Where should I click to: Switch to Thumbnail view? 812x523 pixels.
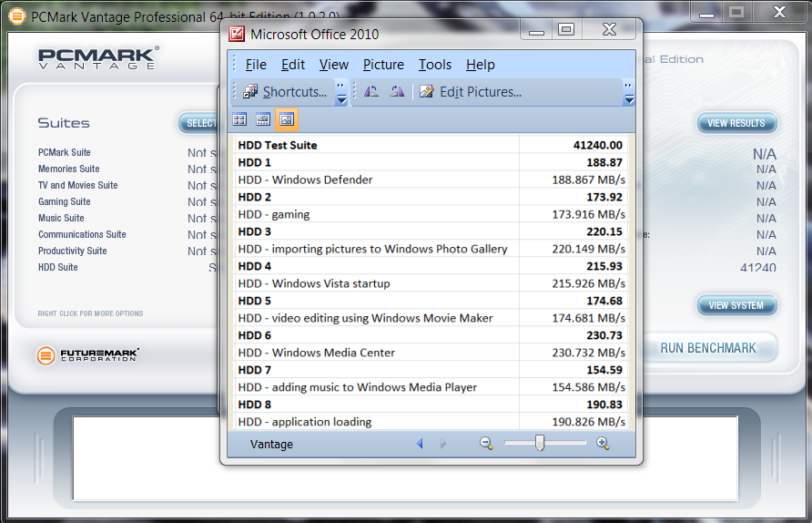tap(239, 119)
